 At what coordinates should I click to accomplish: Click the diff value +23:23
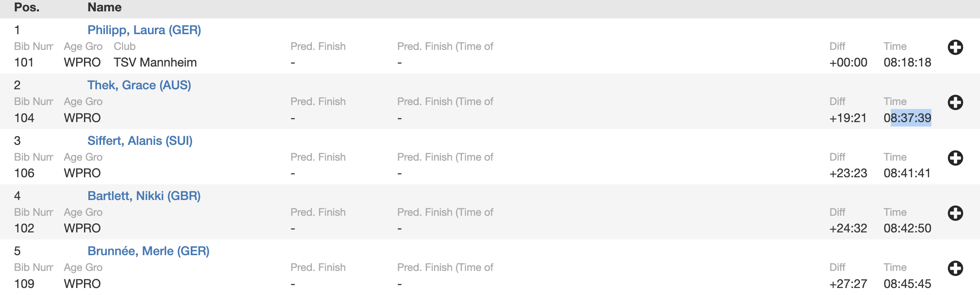pos(848,173)
